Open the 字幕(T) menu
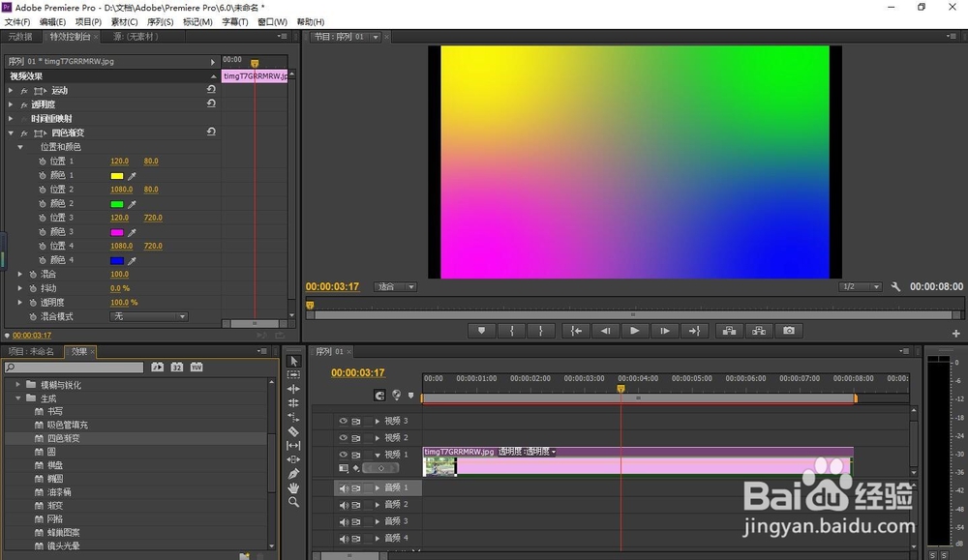968x560 pixels. point(234,21)
